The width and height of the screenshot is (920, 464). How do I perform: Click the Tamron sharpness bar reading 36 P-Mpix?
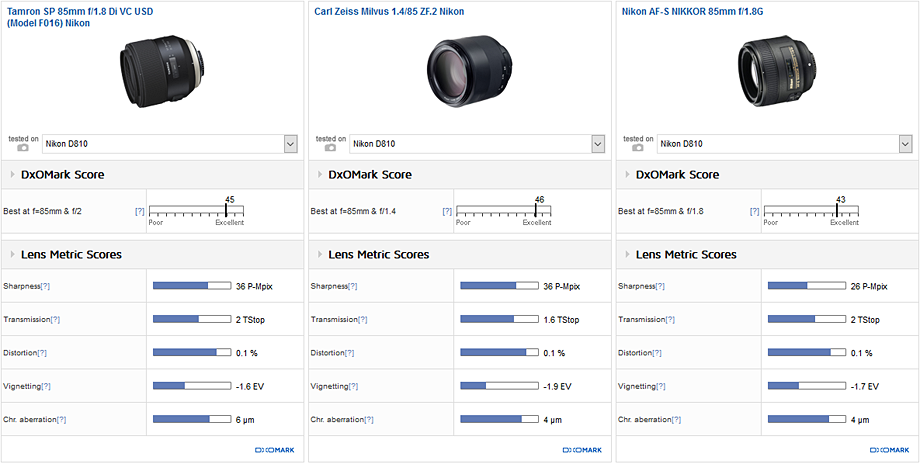(x=192, y=286)
